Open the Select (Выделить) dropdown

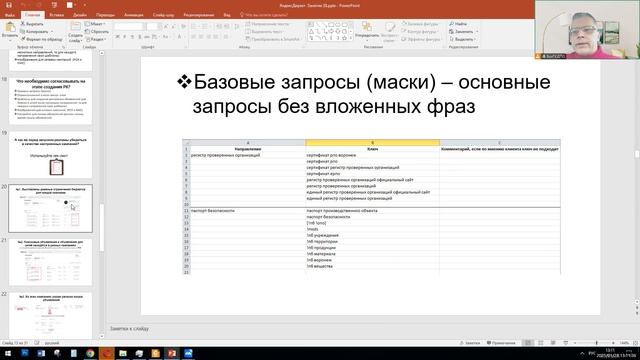[x=463, y=39]
